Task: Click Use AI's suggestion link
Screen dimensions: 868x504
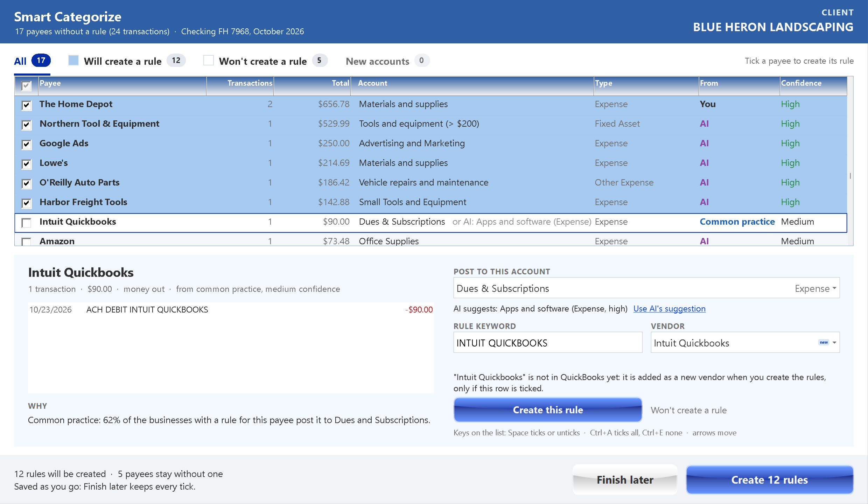Action: tap(669, 309)
